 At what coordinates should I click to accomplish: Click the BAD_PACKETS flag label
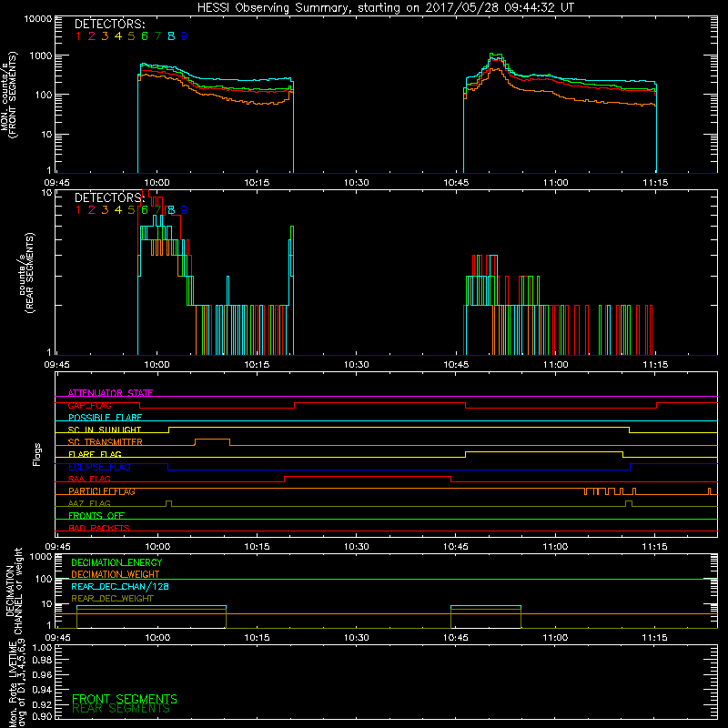[99, 528]
